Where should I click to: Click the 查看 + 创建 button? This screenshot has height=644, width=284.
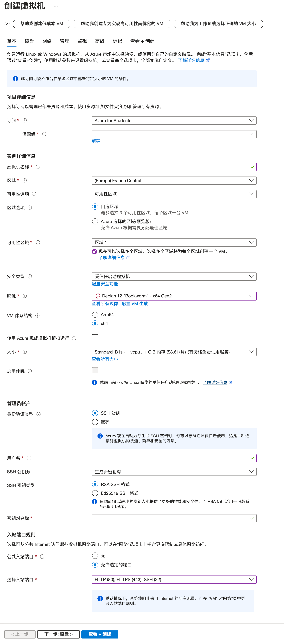100,634
